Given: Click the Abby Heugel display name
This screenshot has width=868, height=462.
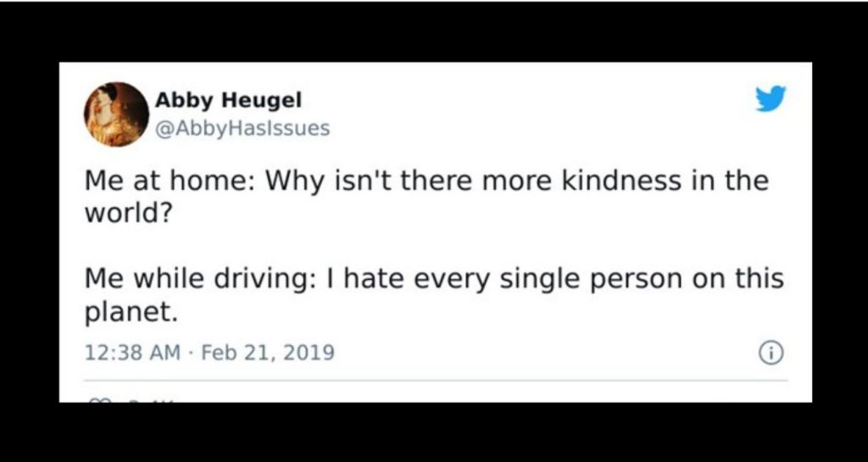Looking at the screenshot, I should coord(229,100).
